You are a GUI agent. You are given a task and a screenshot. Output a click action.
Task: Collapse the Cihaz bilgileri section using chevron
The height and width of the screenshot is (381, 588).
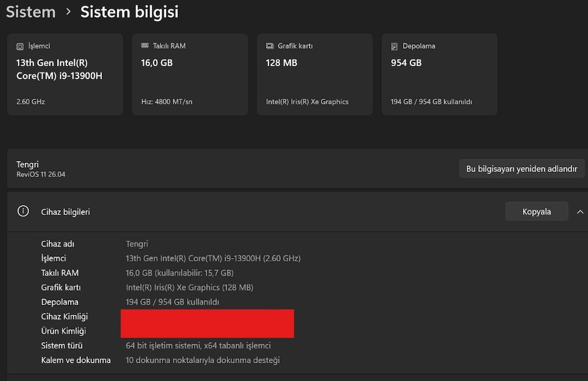tap(580, 211)
